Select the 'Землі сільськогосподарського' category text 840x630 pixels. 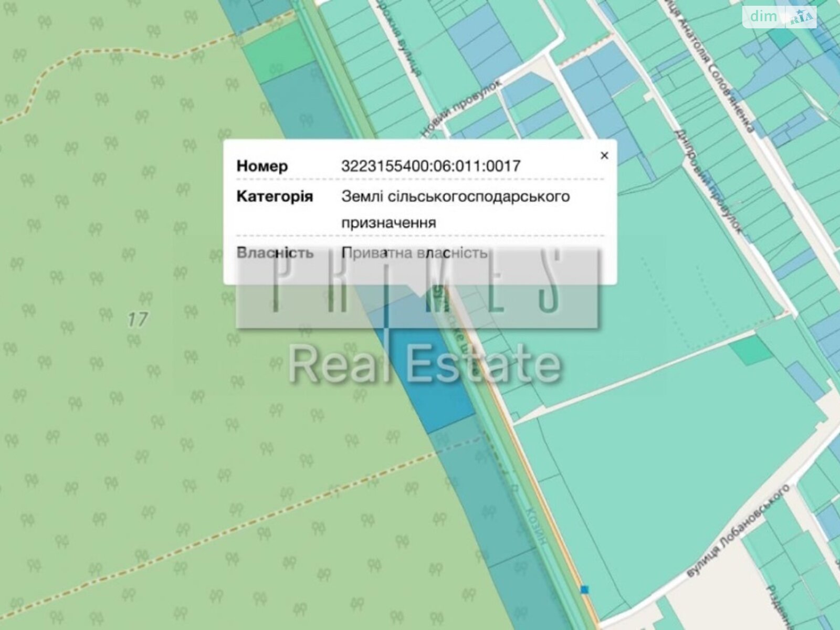coord(456,196)
